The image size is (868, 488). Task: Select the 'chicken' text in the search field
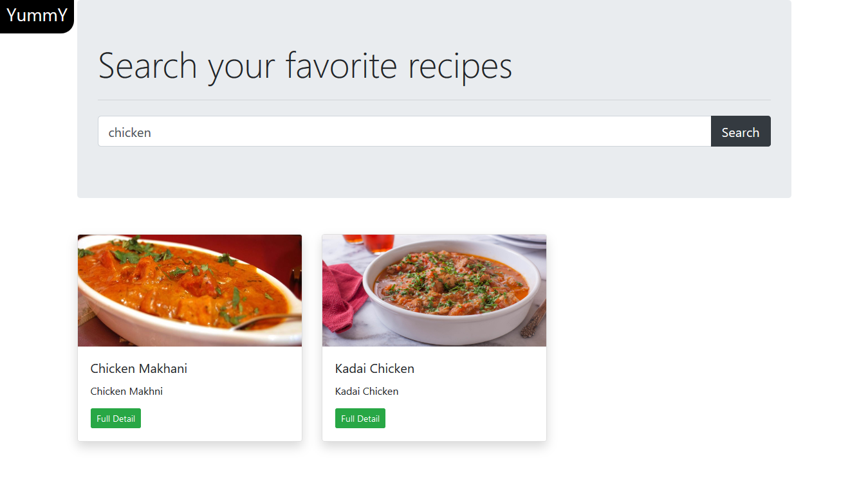coord(129,132)
